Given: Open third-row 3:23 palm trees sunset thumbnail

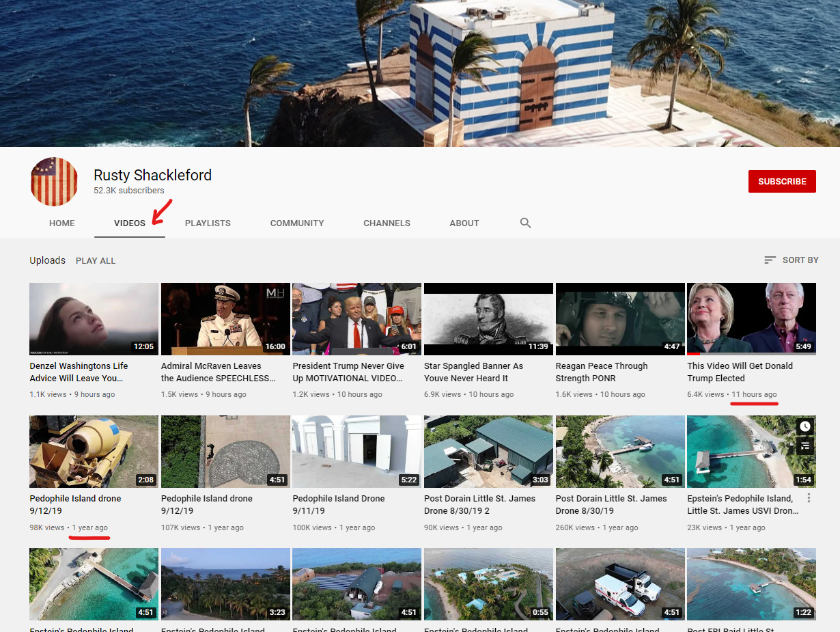Looking at the screenshot, I should point(225,584).
